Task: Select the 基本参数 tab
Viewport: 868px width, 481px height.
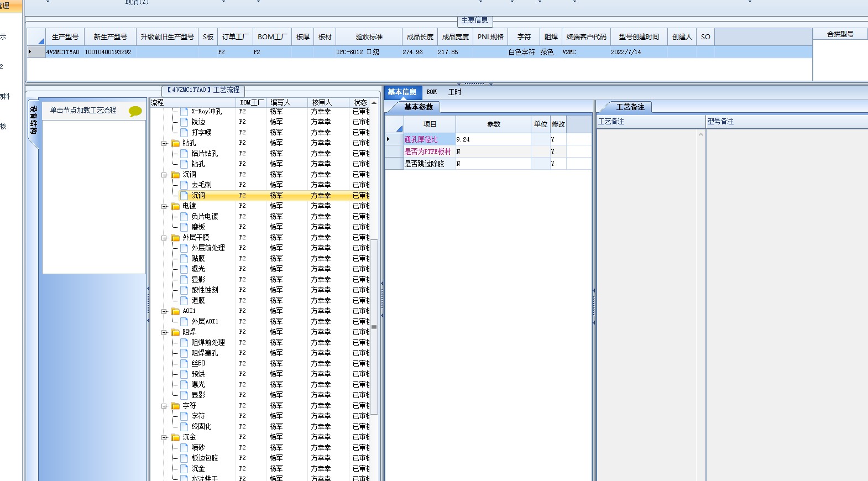Action: pos(419,107)
